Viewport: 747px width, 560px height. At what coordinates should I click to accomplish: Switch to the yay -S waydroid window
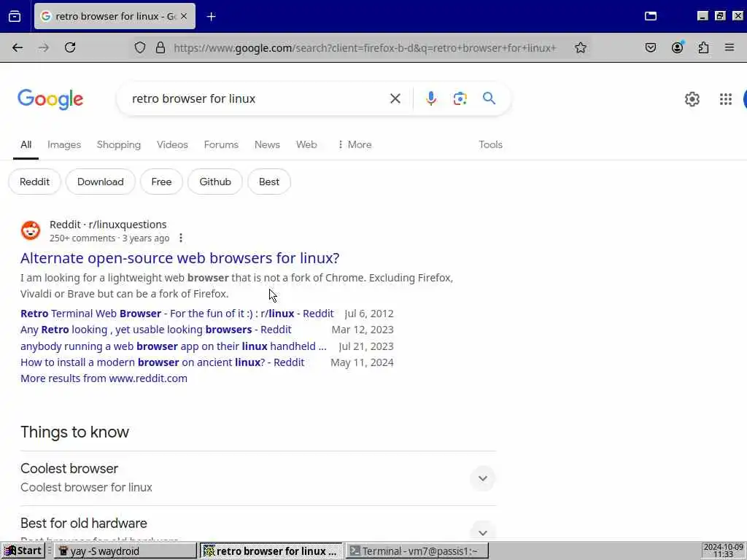(x=125, y=551)
